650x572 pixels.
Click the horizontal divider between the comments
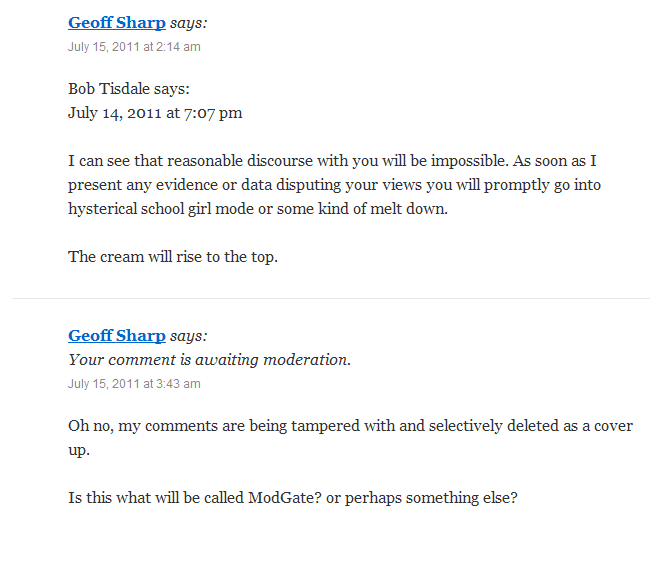(331, 298)
